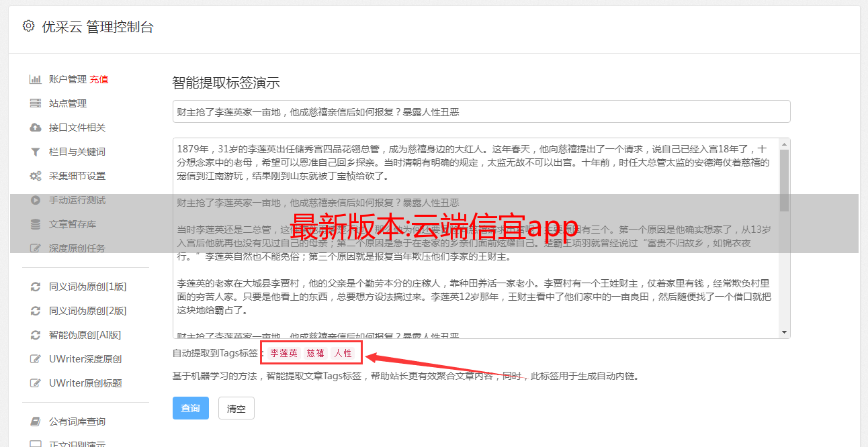The height and width of the screenshot is (447, 868).
Task: Open 接口文件相关 in sidebar
Action: click(x=77, y=128)
